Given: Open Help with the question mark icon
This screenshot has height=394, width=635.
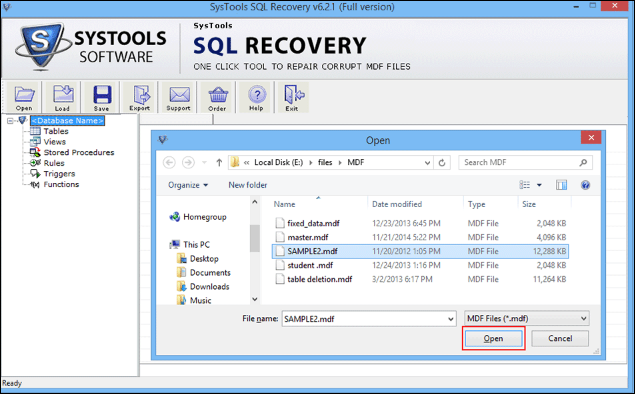Looking at the screenshot, I should 256,97.
